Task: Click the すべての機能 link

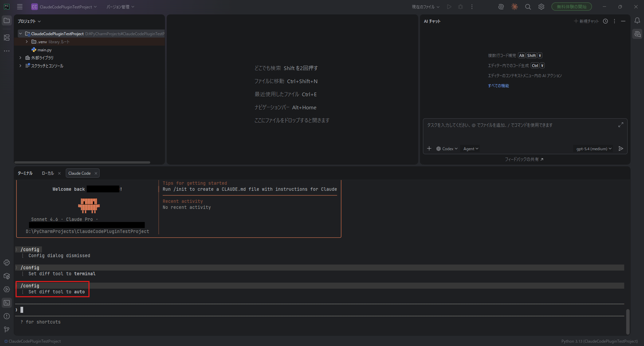Action: coord(498,86)
